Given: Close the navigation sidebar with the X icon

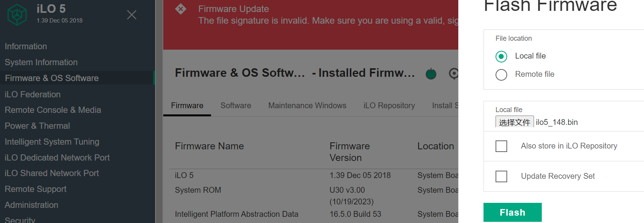Looking at the screenshot, I should pyautogui.click(x=132, y=15).
